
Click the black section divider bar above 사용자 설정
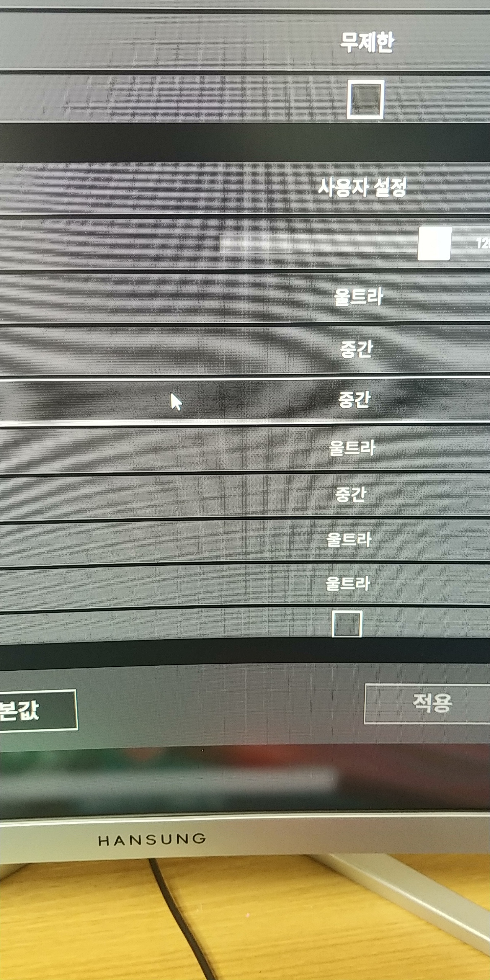pos(245,142)
